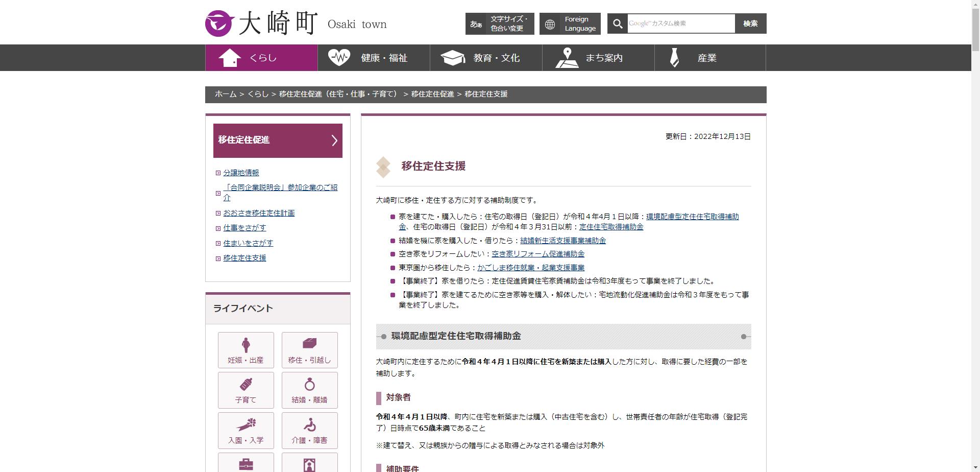
Task: Click the necktie icon in 産業 tab
Action: click(x=674, y=58)
